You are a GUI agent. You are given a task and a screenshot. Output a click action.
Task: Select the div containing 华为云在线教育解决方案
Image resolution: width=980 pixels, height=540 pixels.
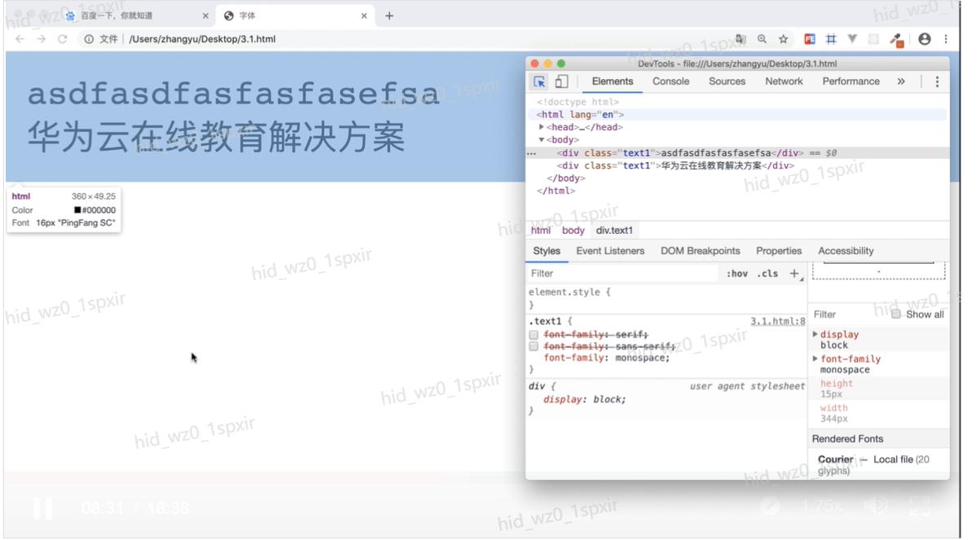tap(675, 165)
